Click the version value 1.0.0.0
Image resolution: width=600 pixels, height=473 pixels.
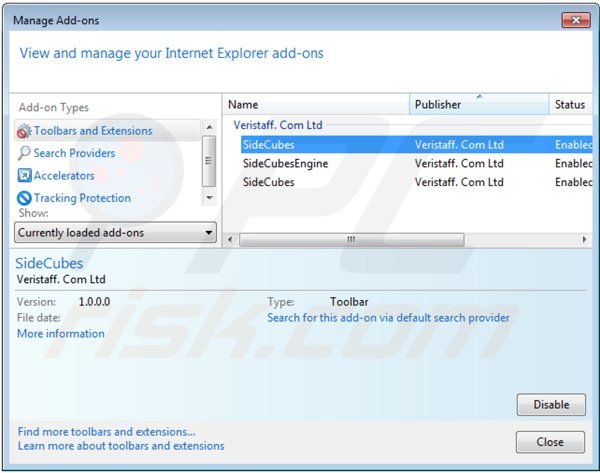[x=95, y=302]
